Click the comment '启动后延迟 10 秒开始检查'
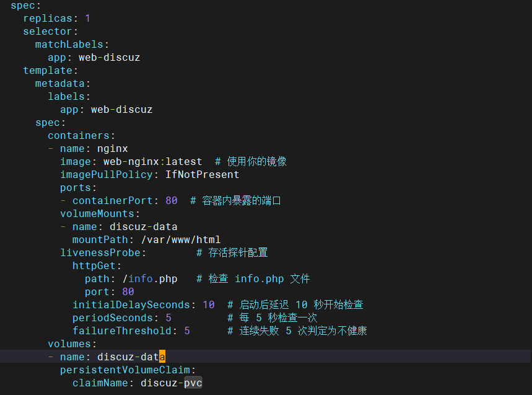 pyautogui.click(x=301, y=304)
